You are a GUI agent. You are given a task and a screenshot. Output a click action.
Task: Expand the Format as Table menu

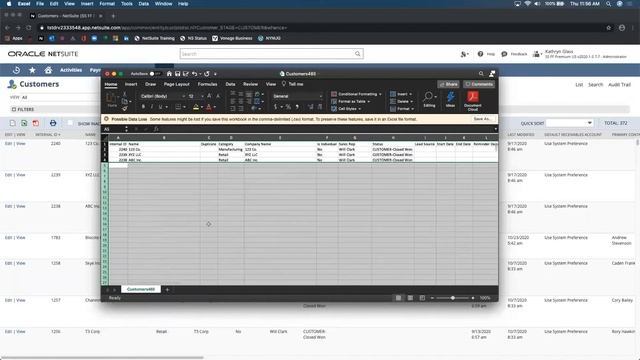350,102
